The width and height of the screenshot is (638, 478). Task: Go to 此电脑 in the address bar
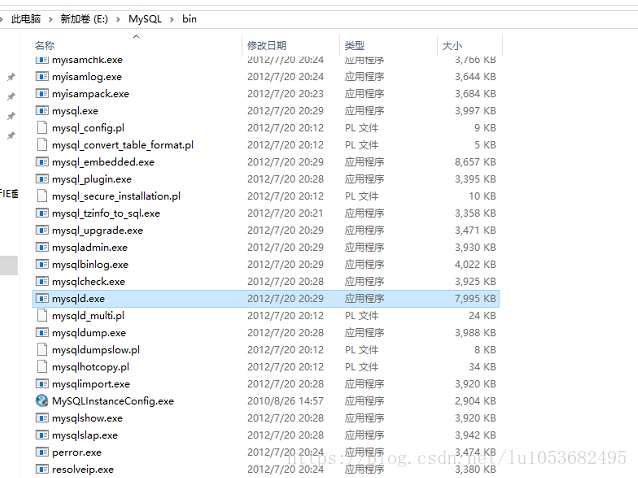coord(26,19)
